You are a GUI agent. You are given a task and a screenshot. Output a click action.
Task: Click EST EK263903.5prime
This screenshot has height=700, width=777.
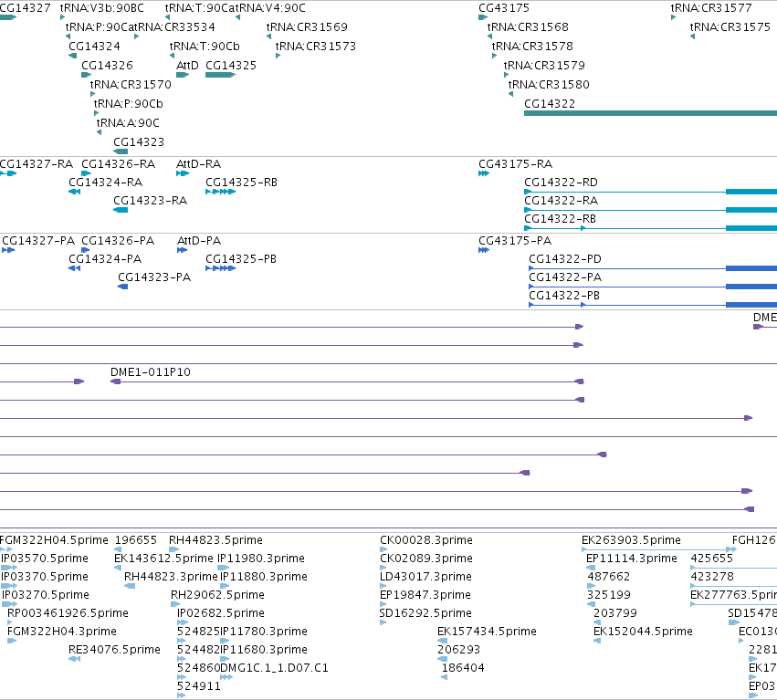659,549
